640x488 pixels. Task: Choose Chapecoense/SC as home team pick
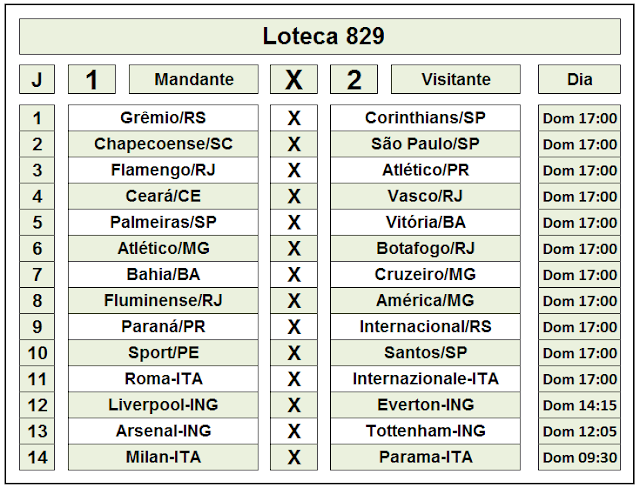click(163, 144)
